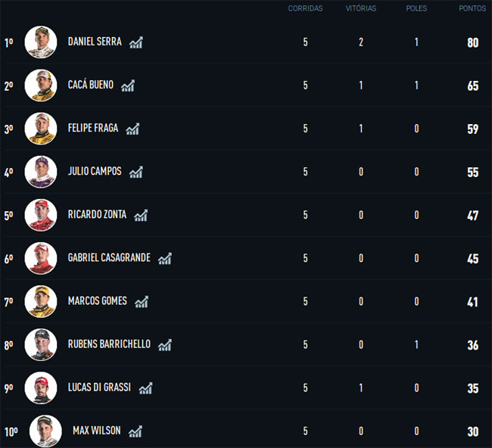
Task: Select Max Wilson's portrait thumbnail
Action: point(45,431)
